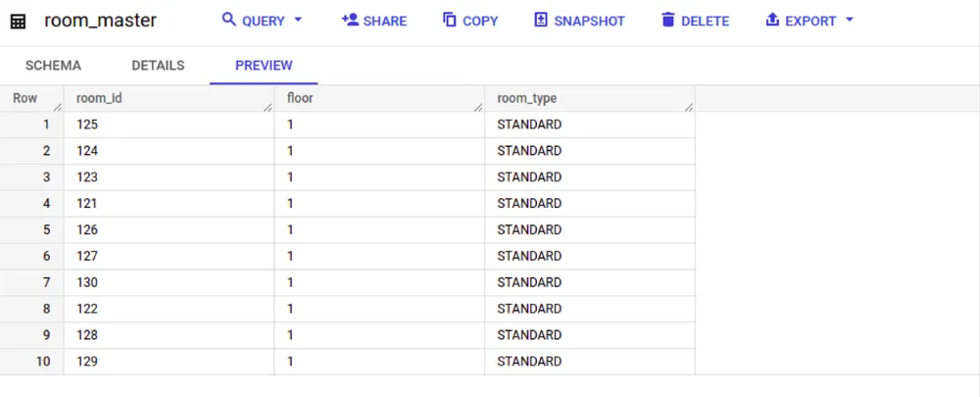This screenshot has width=980, height=397.
Task: Click the room_master table title
Action: [x=101, y=21]
